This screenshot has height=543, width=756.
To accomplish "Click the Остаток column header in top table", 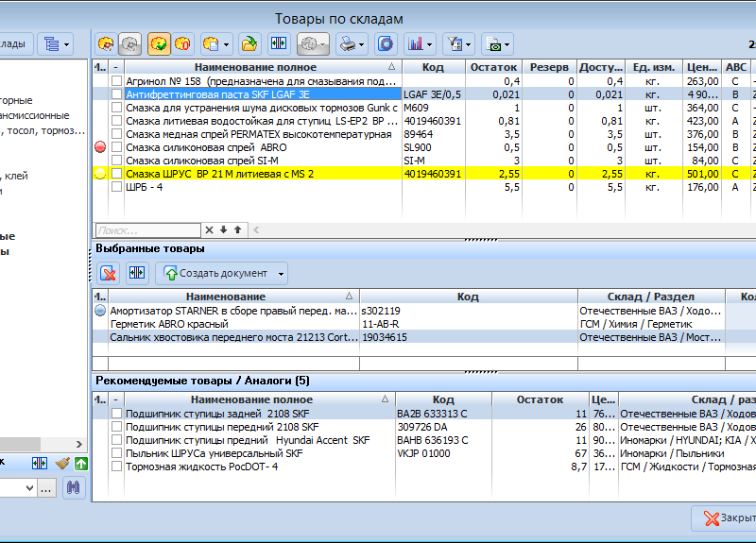I will click(493, 67).
